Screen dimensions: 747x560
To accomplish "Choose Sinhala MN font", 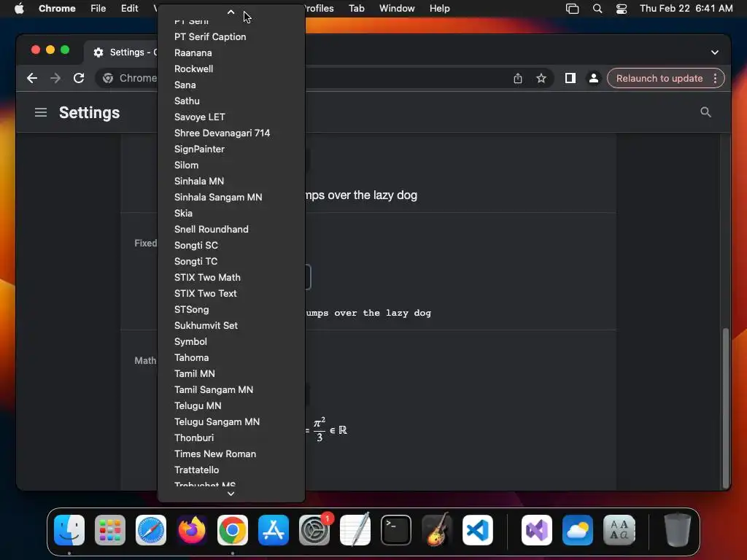I will click(231, 181).
